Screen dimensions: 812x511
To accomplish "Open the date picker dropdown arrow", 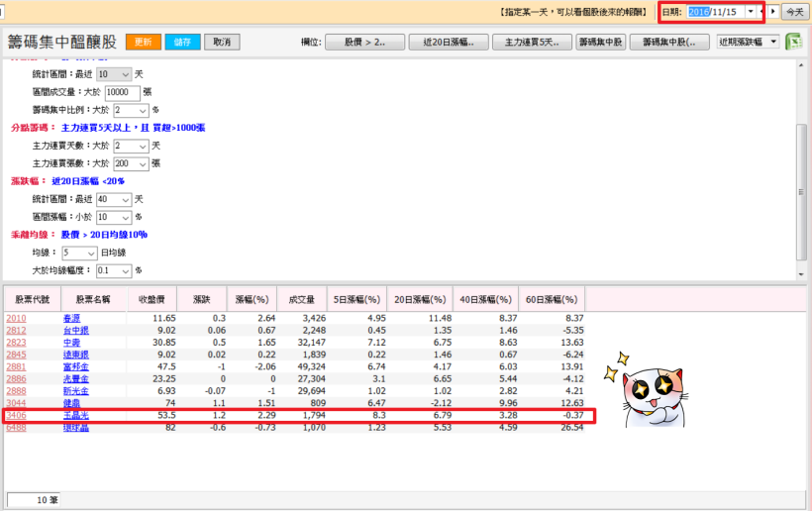I will [750, 12].
